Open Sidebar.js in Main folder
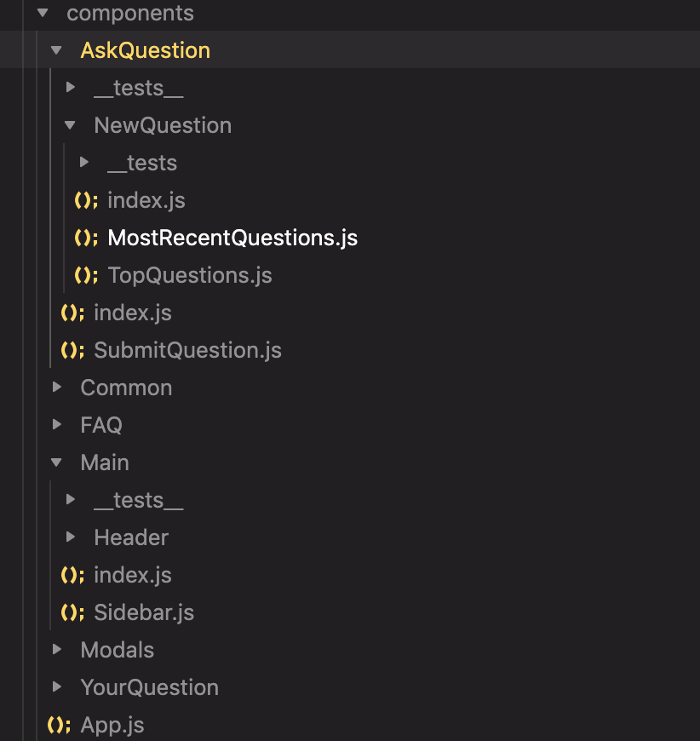This screenshot has height=741, width=700. click(144, 612)
